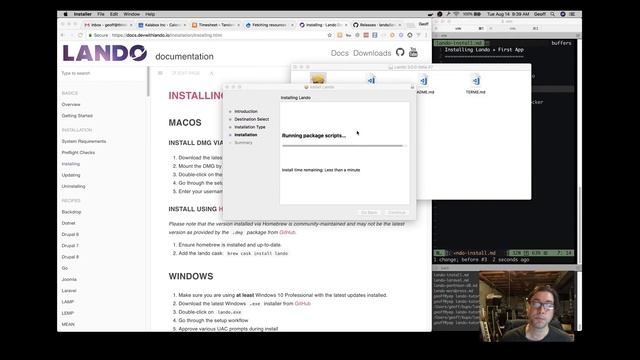Select Summary step in installer
Screen dimensions: 640x360
(243, 142)
